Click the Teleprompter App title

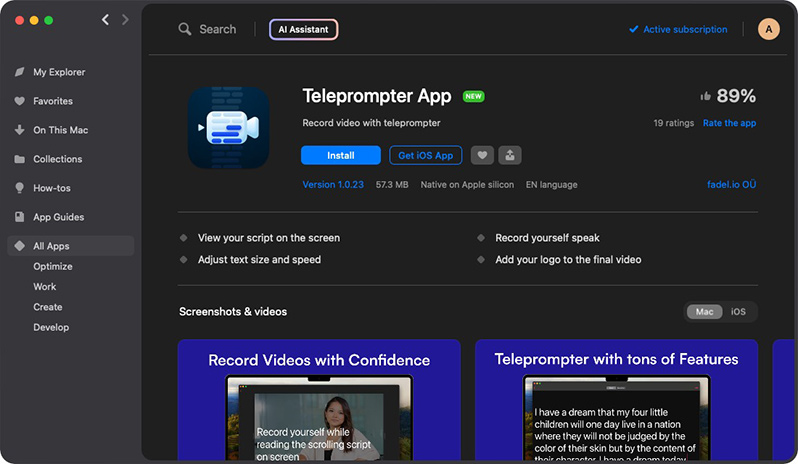tap(377, 96)
